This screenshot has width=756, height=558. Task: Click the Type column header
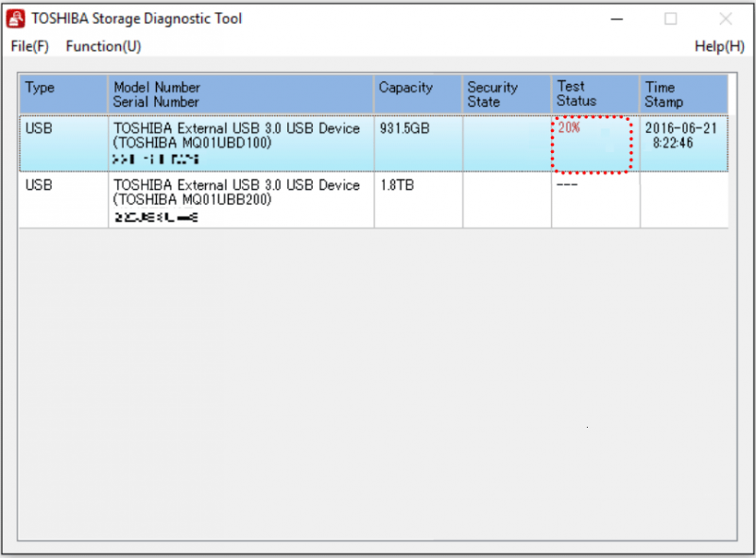[63, 94]
